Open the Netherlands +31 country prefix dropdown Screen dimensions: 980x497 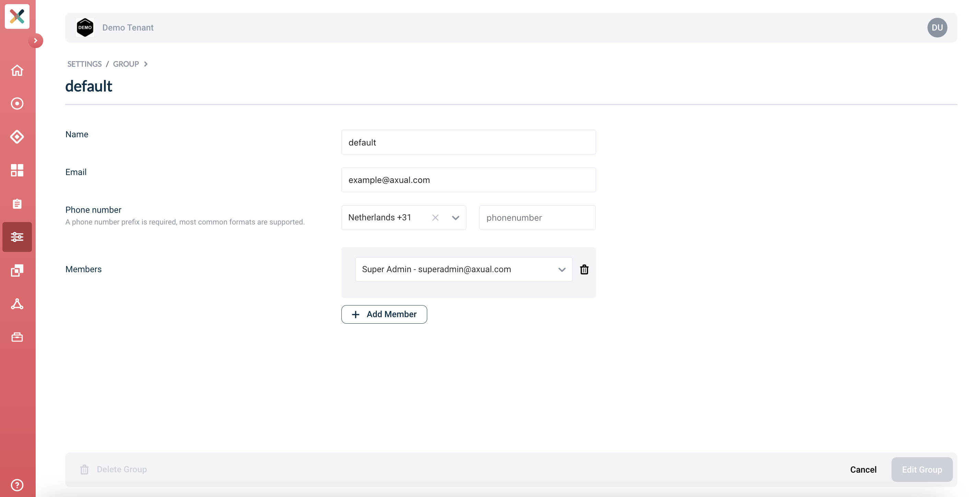point(455,218)
